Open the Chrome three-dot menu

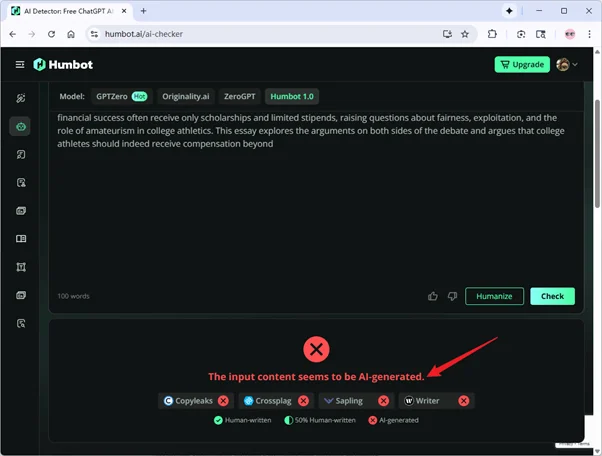click(590, 33)
